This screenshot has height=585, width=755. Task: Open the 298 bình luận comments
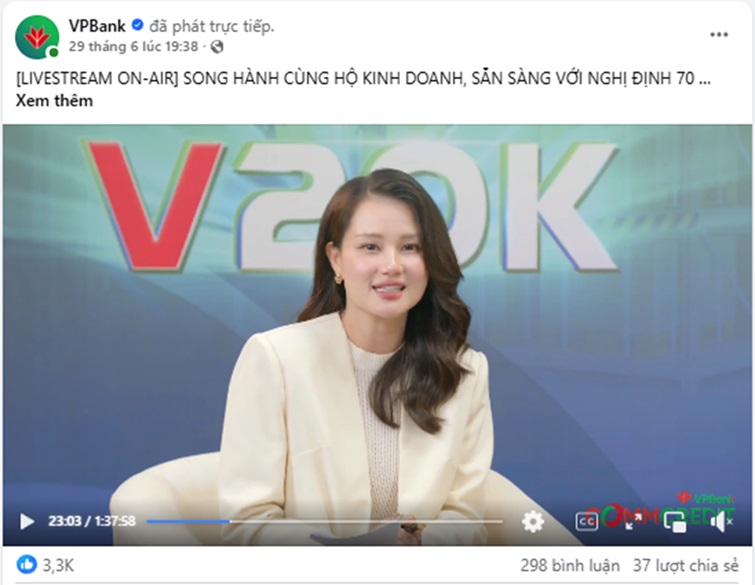(x=570, y=565)
